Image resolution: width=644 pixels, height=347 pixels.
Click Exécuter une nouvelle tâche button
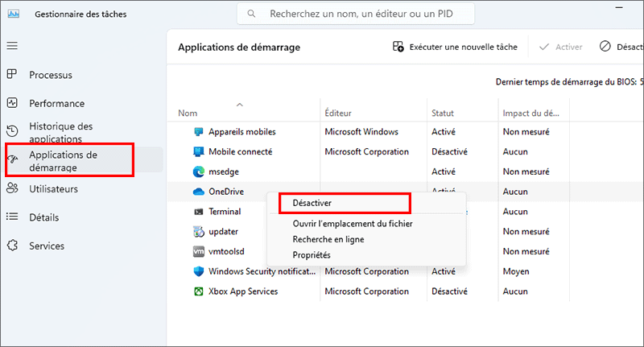(x=455, y=47)
